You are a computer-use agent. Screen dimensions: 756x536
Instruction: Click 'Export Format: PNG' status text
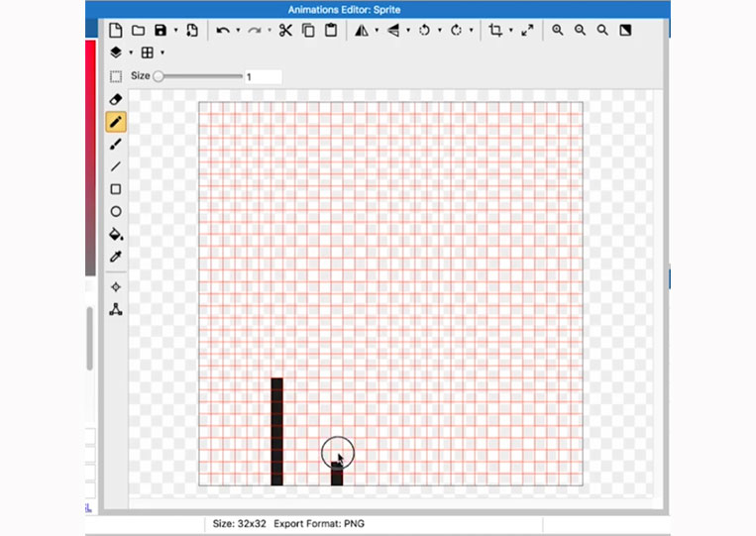(319, 524)
